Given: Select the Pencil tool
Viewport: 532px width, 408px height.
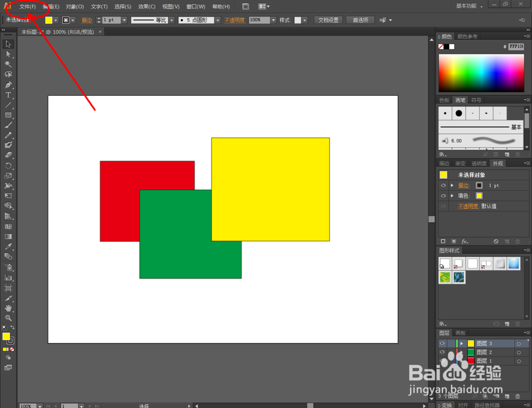Looking at the screenshot, I should [x=8, y=135].
